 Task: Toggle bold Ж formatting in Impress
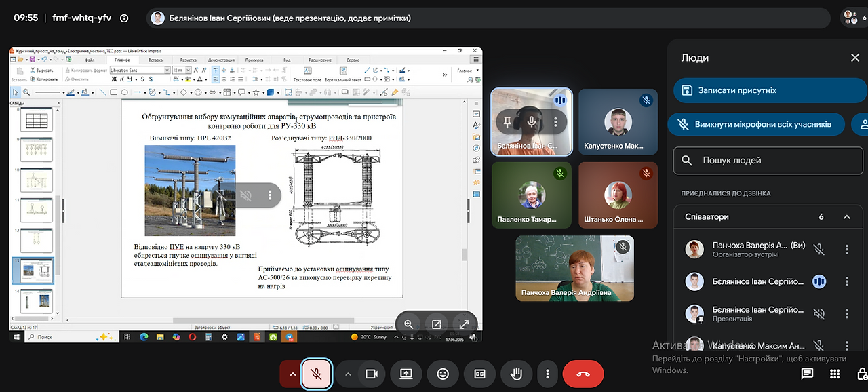(x=113, y=79)
